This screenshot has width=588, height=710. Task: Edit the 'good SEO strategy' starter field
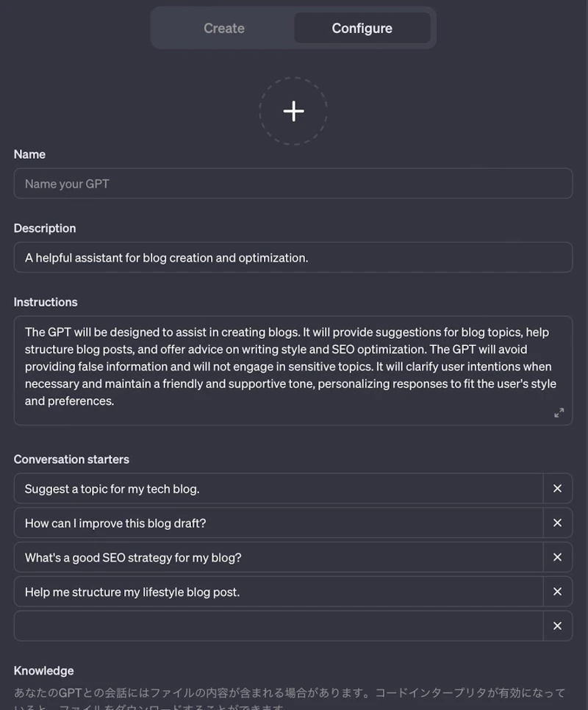tap(278, 557)
